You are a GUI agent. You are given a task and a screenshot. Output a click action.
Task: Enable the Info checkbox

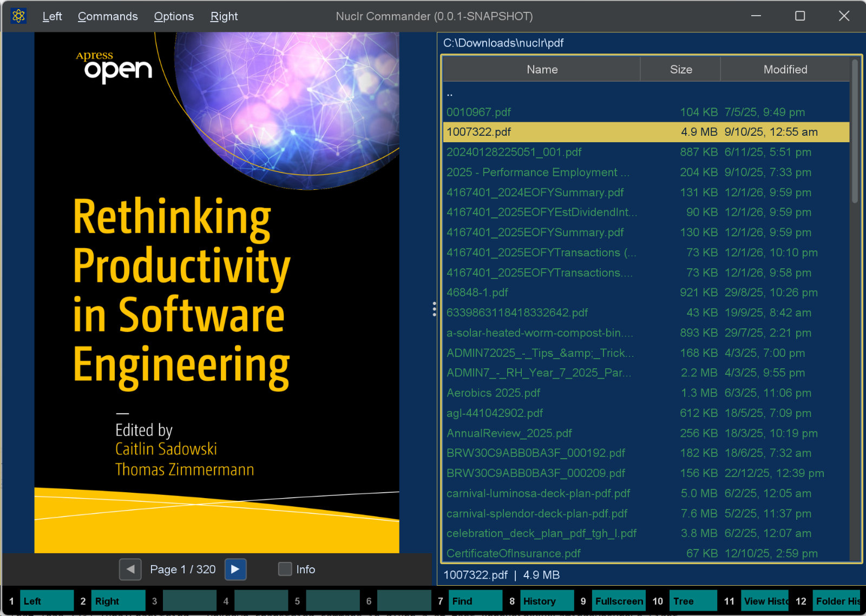(x=285, y=569)
